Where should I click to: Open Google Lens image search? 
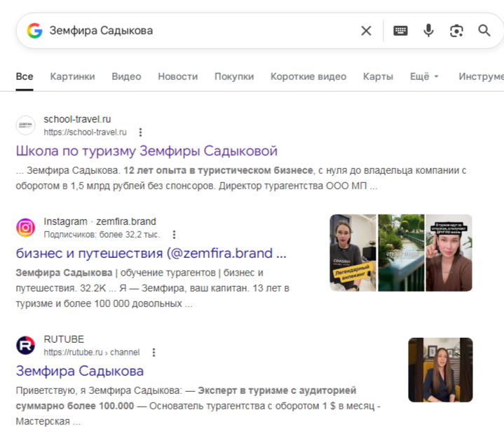pos(456,31)
